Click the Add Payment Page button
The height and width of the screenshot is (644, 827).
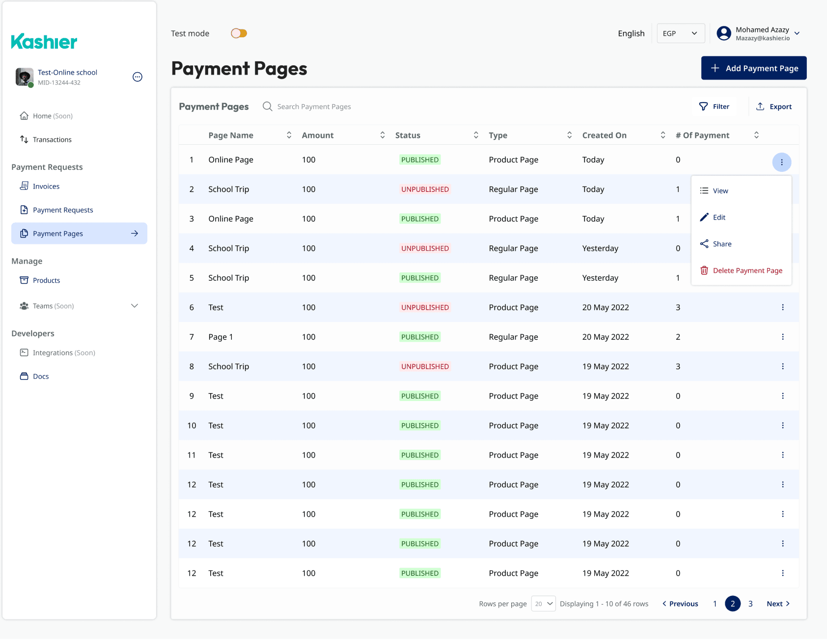pyautogui.click(x=754, y=68)
